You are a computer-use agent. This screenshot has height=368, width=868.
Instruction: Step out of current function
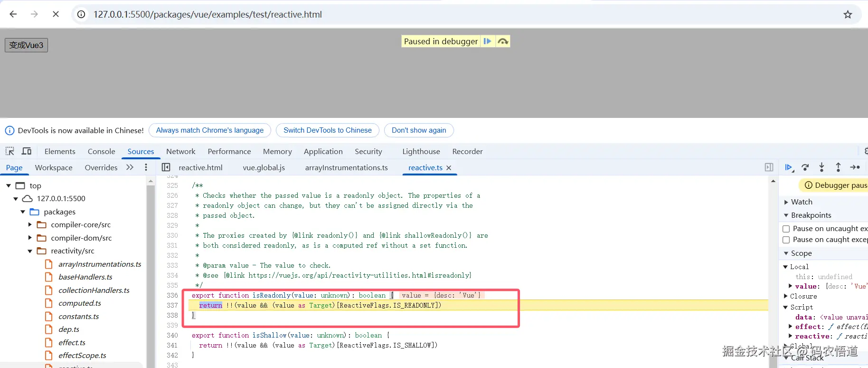[x=838, y=167]
